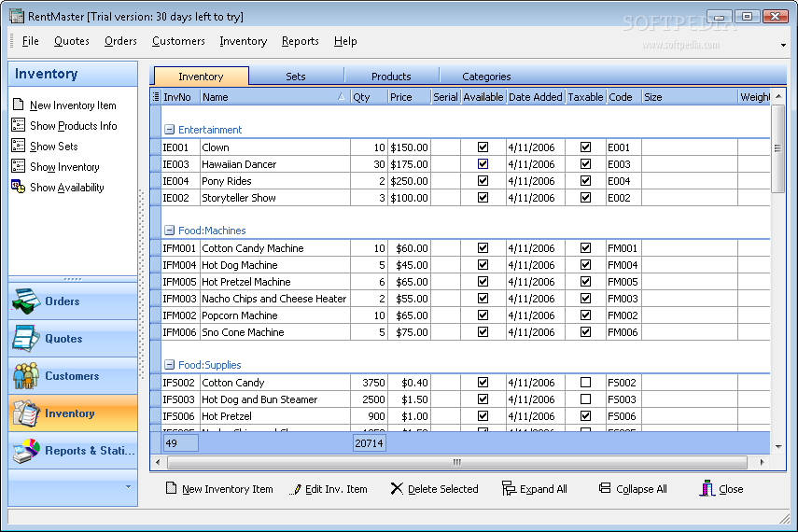The image size is (798, 532).
Task: Click the Show Products Info sidebar icon
Action: [19, 125]
